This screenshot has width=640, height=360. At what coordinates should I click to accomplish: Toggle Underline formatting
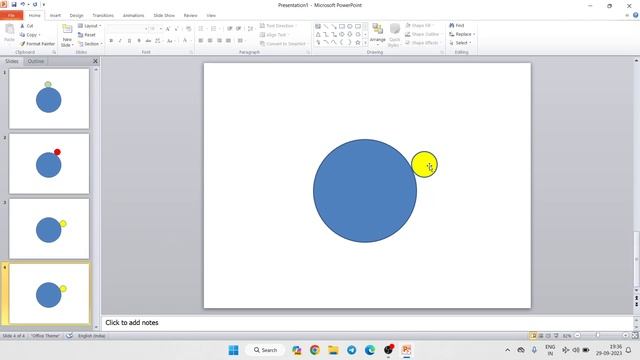pos(129,41)
